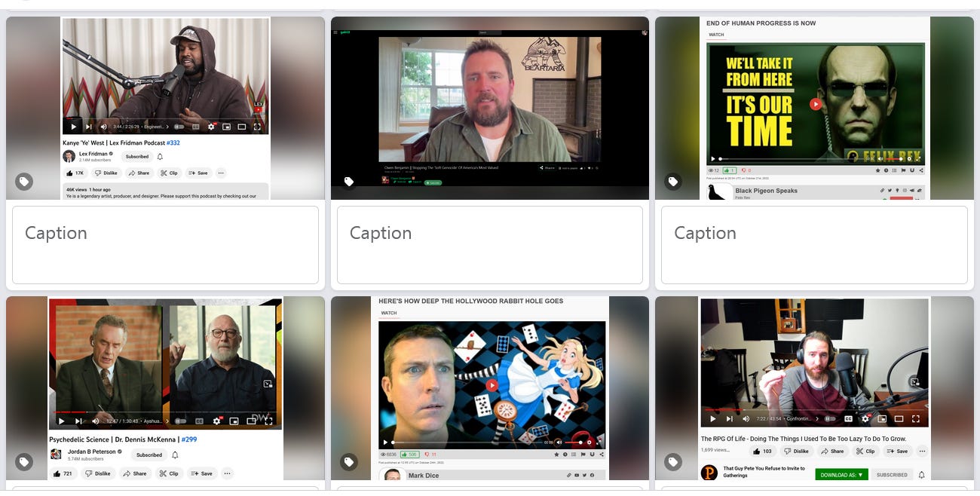Image resolution: width=980 pixels, height=496 pixels.
Task: Open settings in Psychedelic Science video
Action: (x=217, y=421)
